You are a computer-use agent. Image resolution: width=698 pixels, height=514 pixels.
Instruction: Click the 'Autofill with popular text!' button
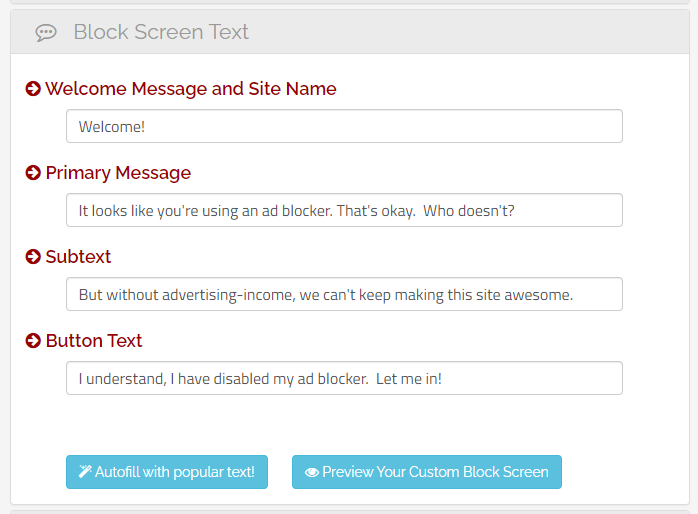coord(167,472)
